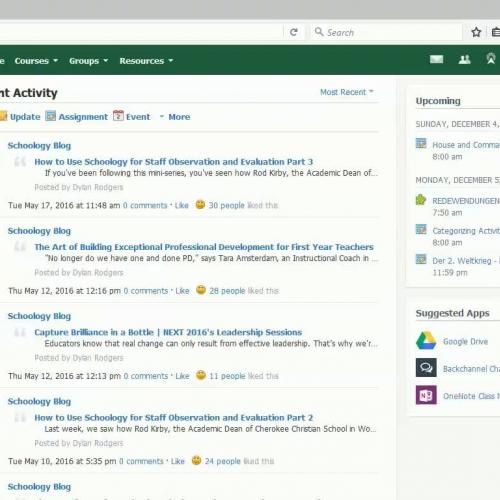Click the browser address bar

coord(142,32)
